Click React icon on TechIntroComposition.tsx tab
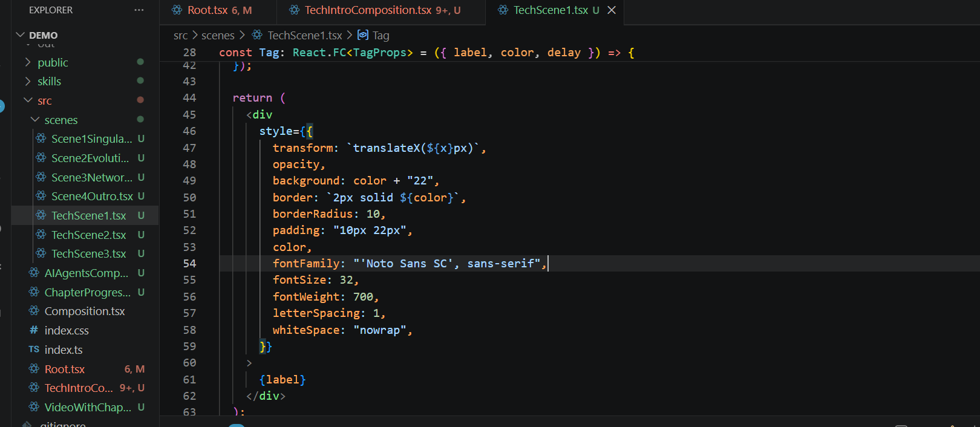Image resolution: width=980 pixels, height=427 pixels. click(x=294, y=10)
